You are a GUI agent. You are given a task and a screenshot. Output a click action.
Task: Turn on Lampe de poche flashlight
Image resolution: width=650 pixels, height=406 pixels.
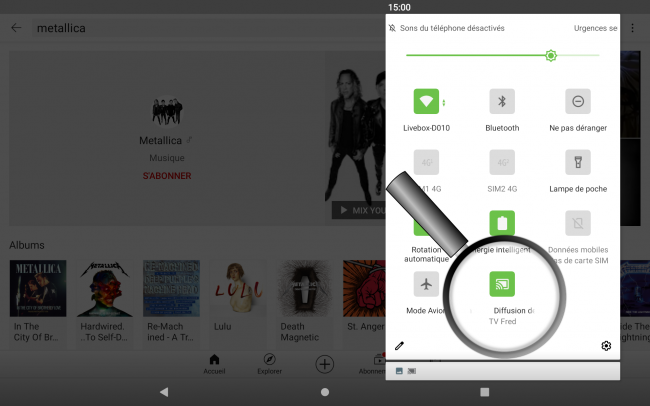[578, 162]
